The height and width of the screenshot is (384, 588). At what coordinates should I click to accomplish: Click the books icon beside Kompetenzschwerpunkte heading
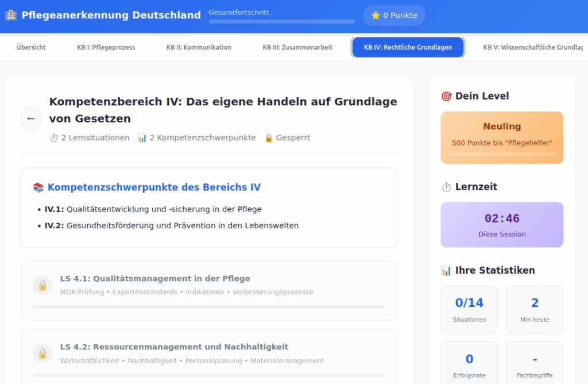coord(38,187)
